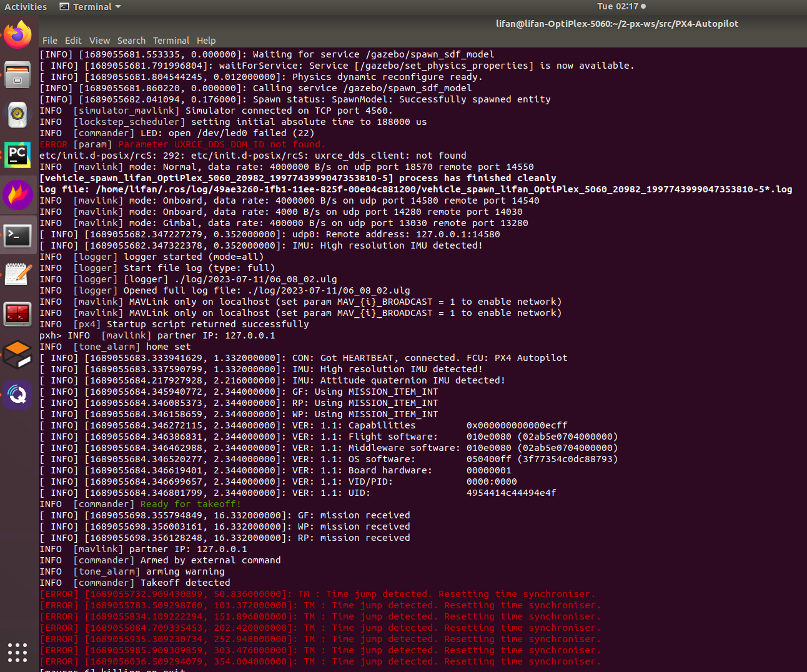Open the Files file manager from the dock
807x672 pixels.
(x=17, y=75)
